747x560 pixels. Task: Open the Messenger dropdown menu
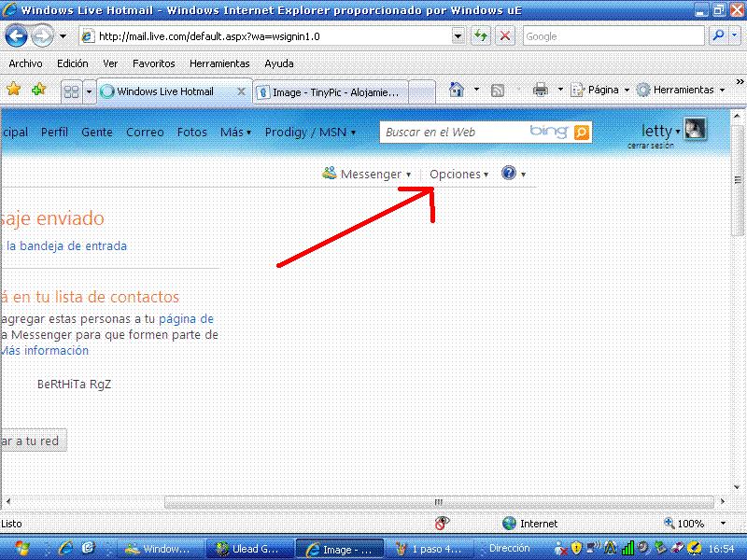click(x=366, y=174)
